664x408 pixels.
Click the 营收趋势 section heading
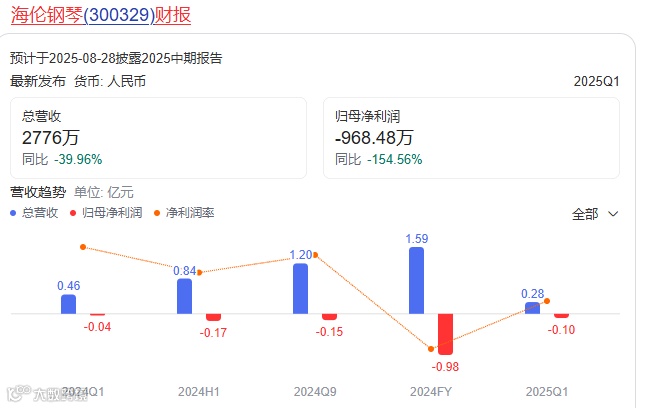click(38, 192)
